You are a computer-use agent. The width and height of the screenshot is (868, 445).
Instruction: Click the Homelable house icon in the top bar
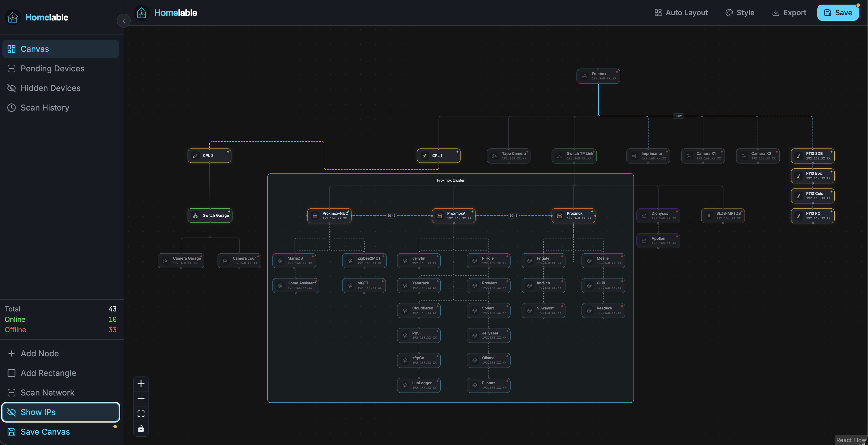[x=142, y=13]
